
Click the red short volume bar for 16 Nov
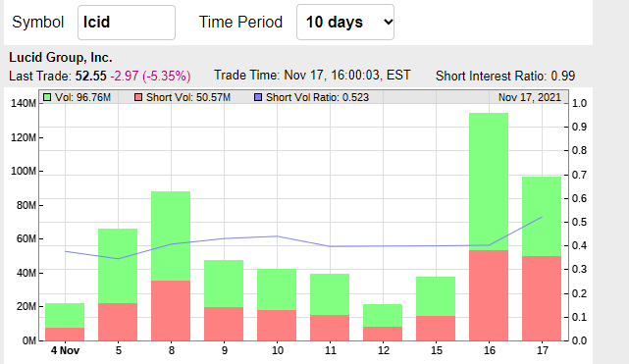(x=489, y=295)
